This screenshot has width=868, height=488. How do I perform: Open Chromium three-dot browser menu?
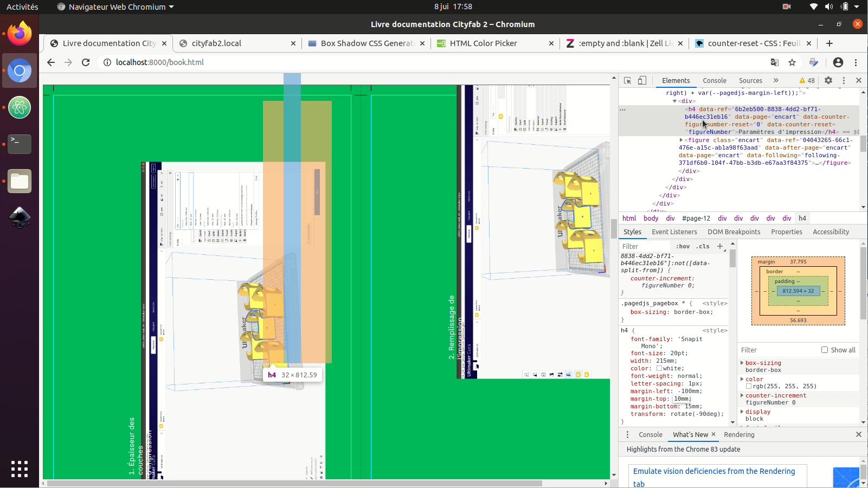coord(856,62)
